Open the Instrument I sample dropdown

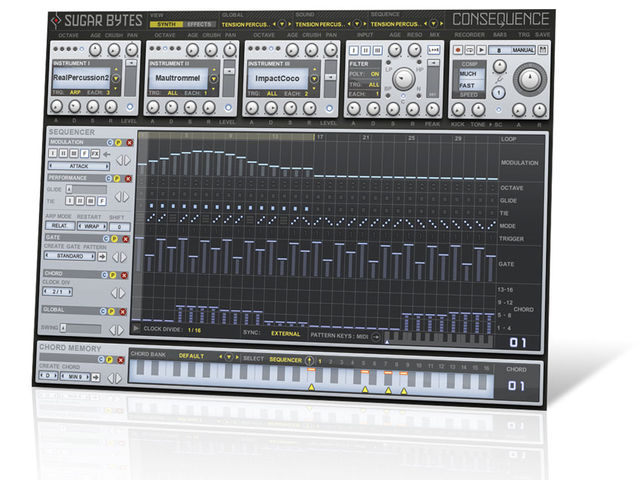116,78
